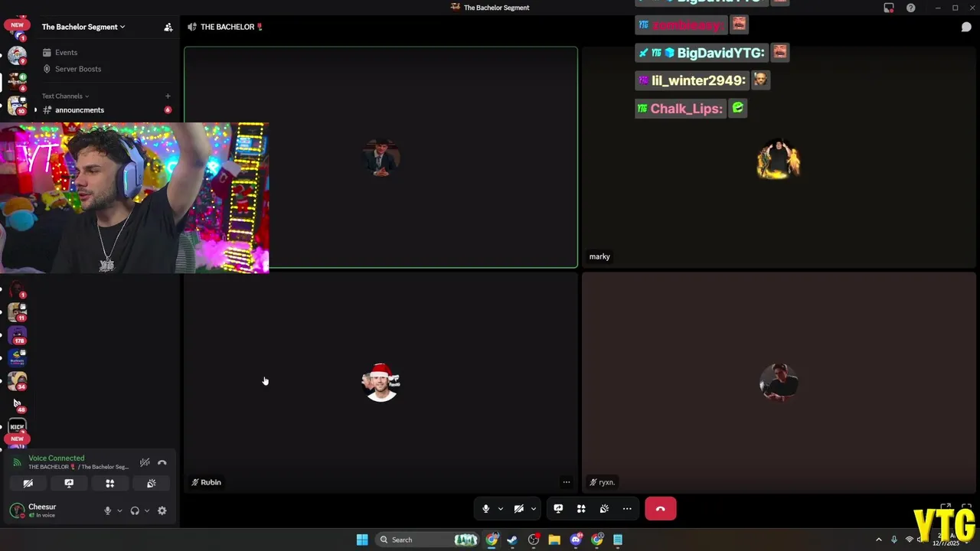The width and height of the screenshot is (980, 551).
Task: Select marky's video tile
Action: [779, 157]
